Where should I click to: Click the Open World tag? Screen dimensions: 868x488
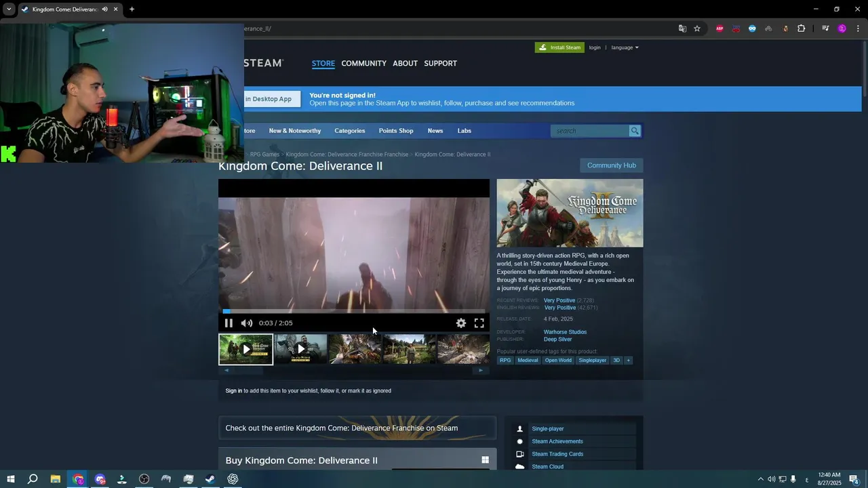point(558,361)
